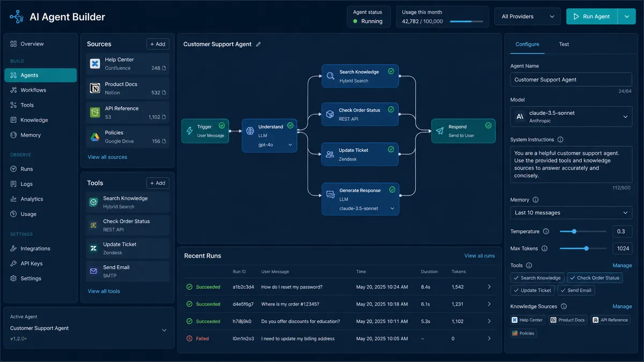The image size is (644, 362).
Task: Switch to the Test tab
Action: pos(564,45)
